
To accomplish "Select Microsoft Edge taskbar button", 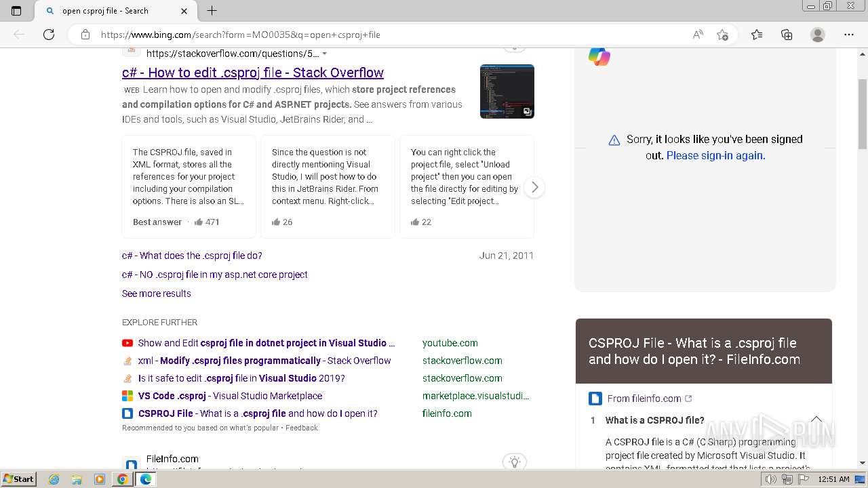I will coord(145,479).
